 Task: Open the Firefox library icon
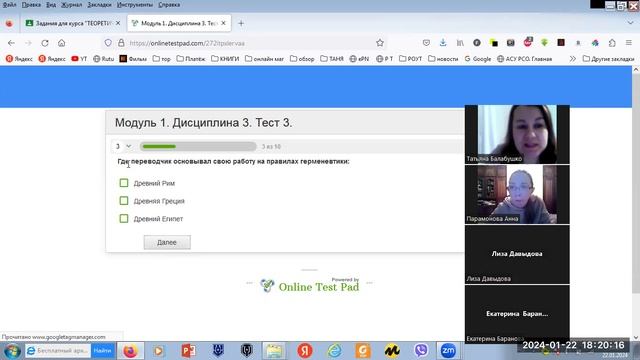point(460,43)
